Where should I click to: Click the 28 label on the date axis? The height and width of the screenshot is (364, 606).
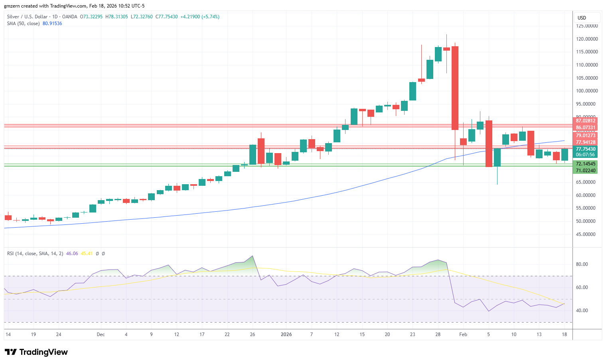(x=438, y=334)
